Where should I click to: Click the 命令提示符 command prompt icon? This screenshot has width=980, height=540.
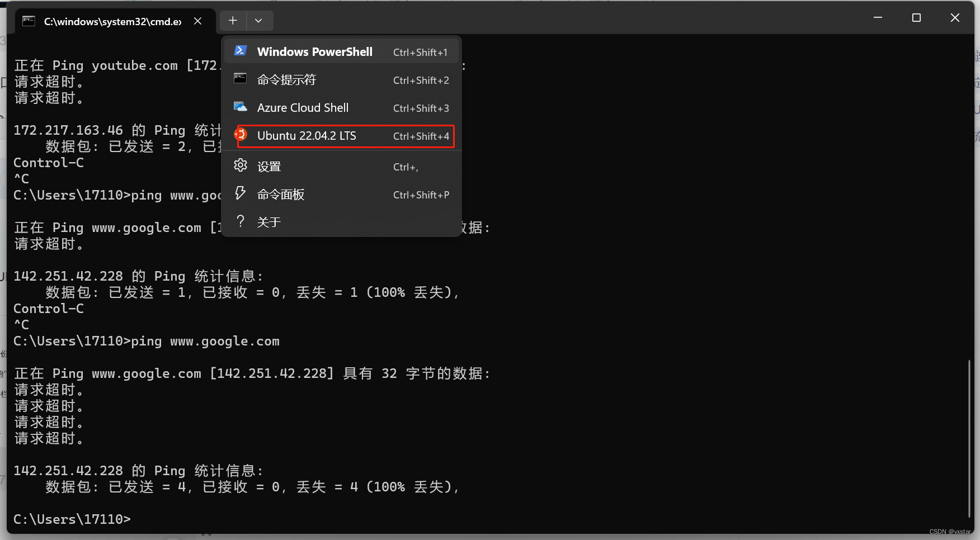point(241,79)
